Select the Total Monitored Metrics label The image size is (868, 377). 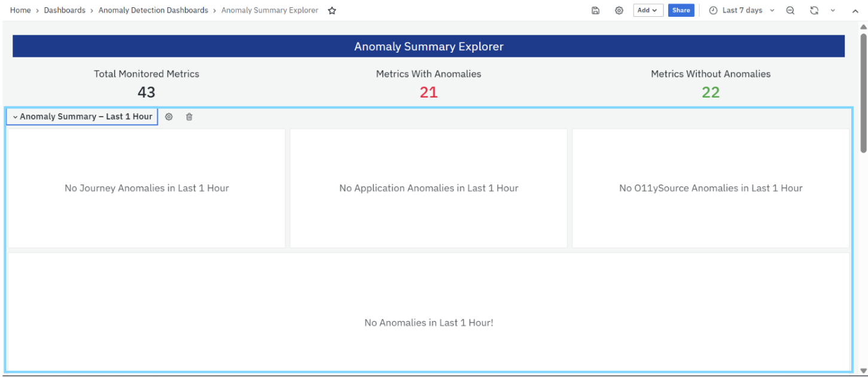click(147, 74)
